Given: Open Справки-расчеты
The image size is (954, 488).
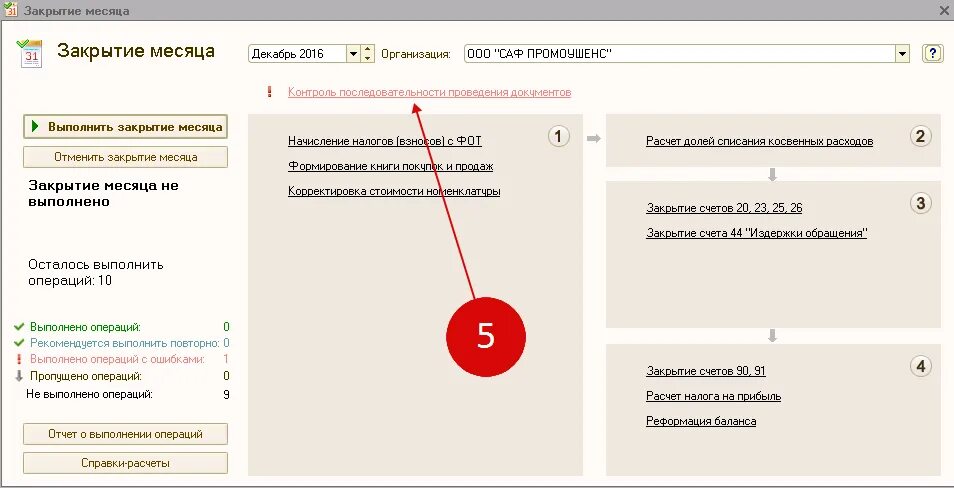Looking at the screenshot, I should (125, 464).
